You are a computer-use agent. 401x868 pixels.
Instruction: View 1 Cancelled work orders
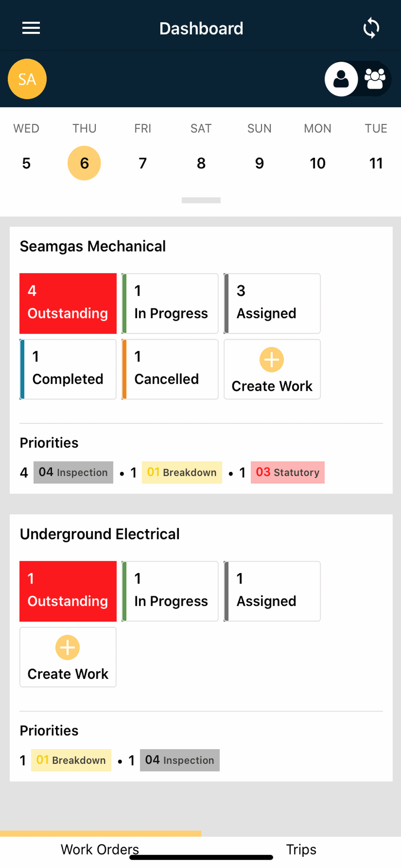pos(170,369)
